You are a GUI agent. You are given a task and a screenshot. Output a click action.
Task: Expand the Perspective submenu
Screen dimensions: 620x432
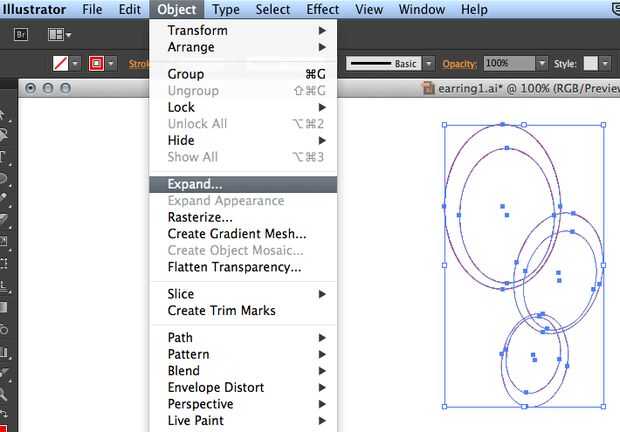pyautogui.click(x=243, y=404)
